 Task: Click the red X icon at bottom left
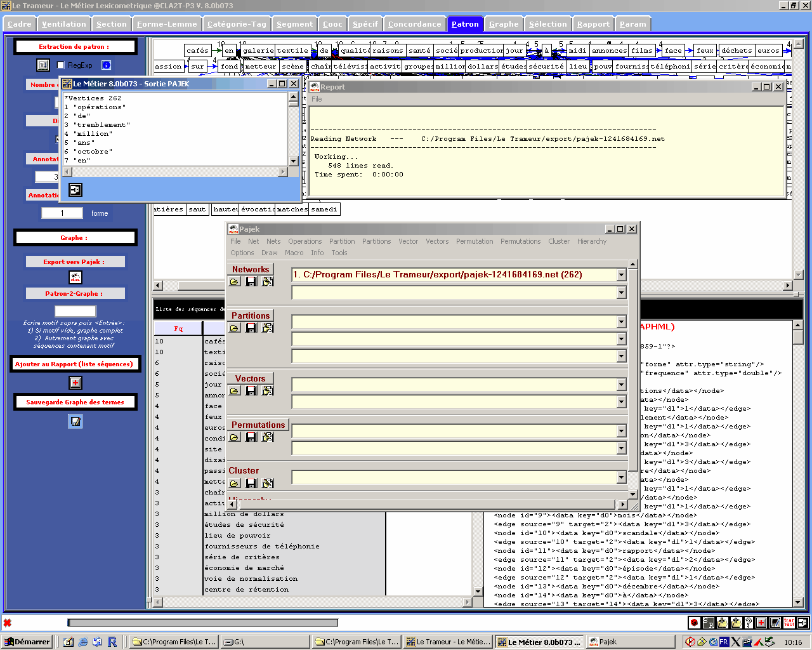click(8, 623)
